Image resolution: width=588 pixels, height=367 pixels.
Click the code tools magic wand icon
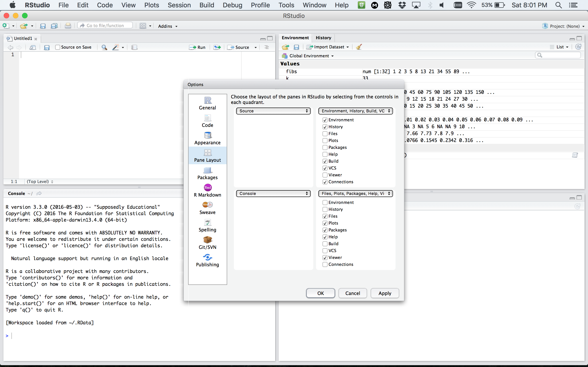pyautogui.click(x=116, y=47)
